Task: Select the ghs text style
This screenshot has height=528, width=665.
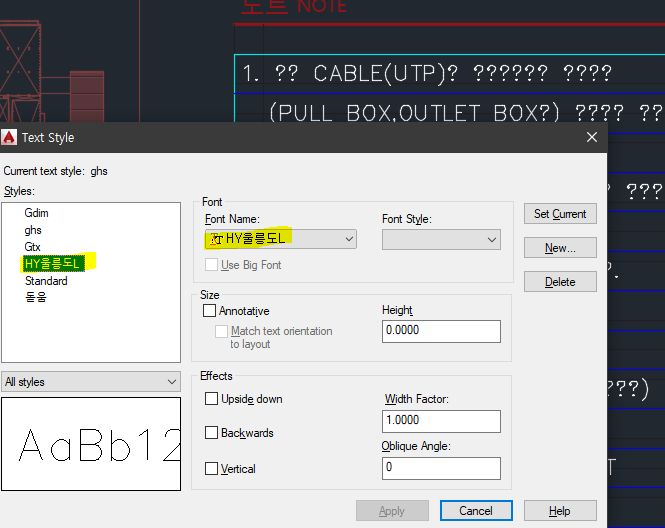Action: click(33, 230)
